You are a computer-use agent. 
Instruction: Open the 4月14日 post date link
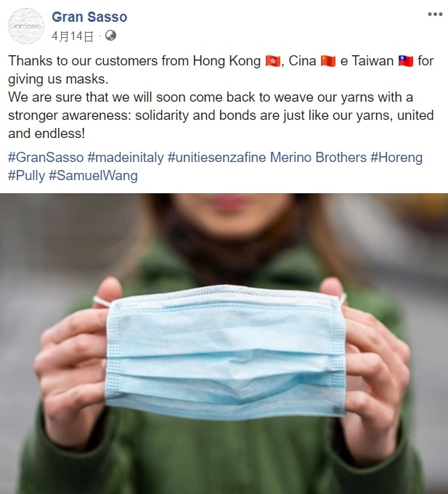(x=73, y=36)
